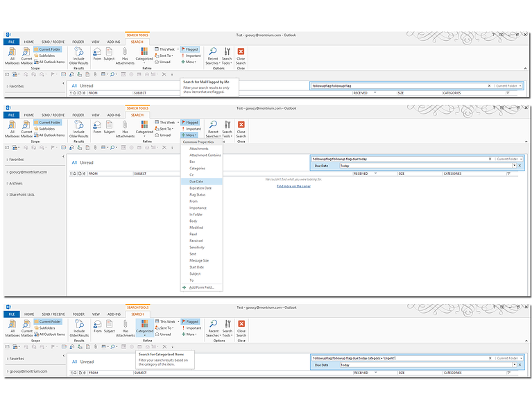This screenshot has width=532, height=399.
Task: Toggle Flagged filter in top Outlook window
Action: pos(190,49)
